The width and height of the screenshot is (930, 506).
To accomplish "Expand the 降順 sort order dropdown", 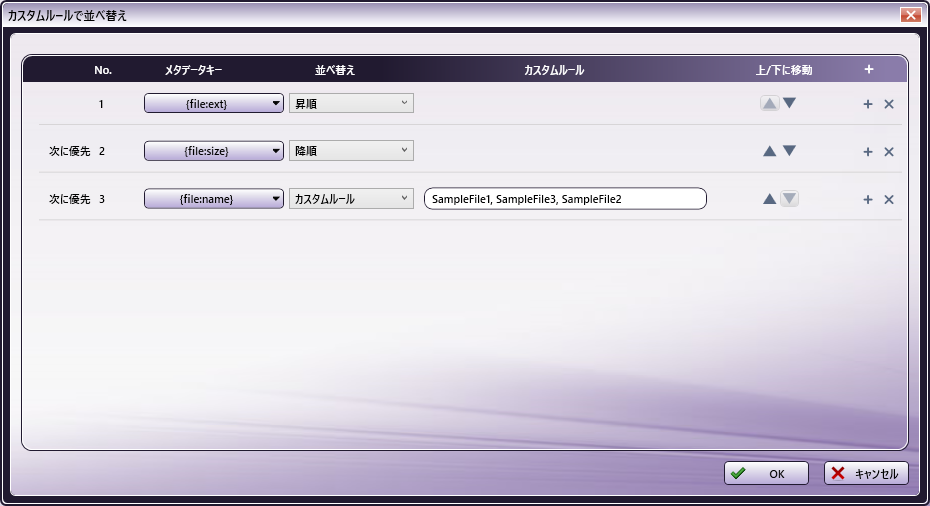I will (x=351, y=151).
